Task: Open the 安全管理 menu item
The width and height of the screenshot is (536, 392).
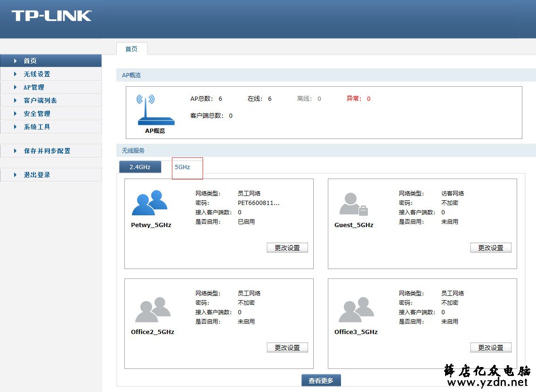Action: coord(51,114)
